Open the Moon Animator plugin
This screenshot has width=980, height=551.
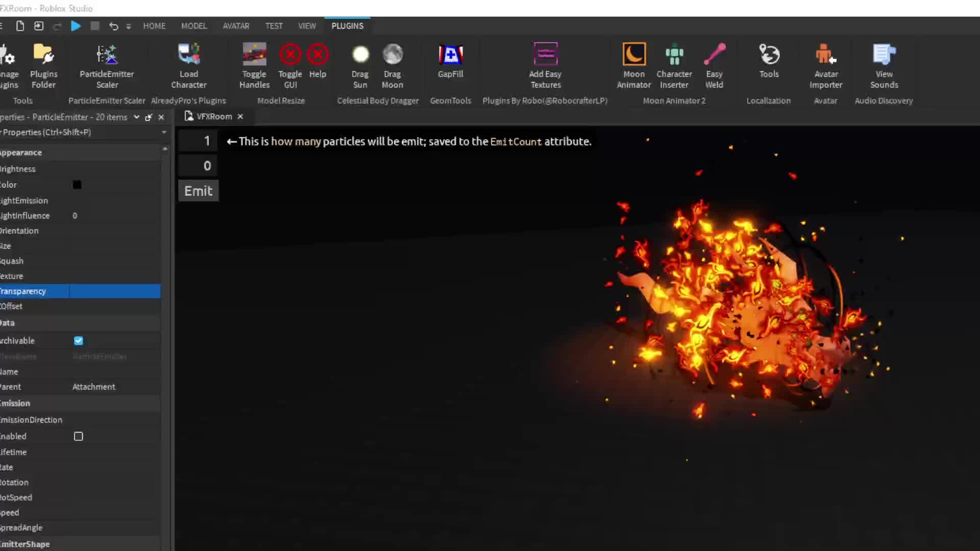pos(633,65)
